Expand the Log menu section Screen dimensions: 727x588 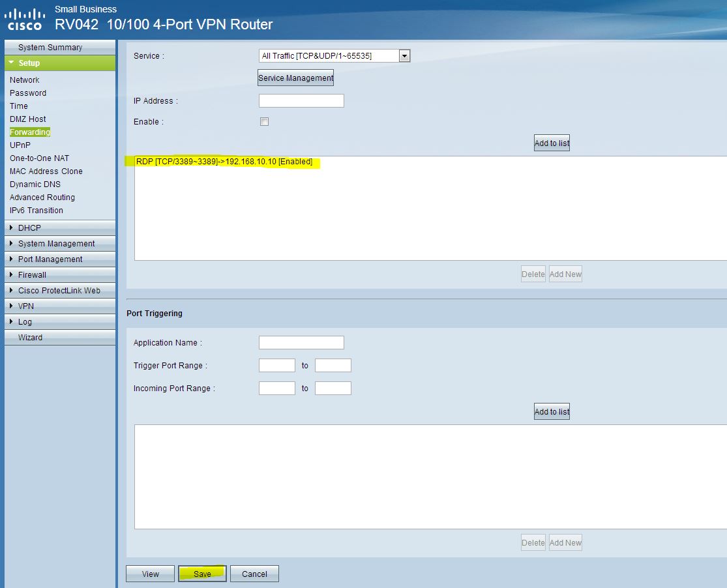[60, 322]
